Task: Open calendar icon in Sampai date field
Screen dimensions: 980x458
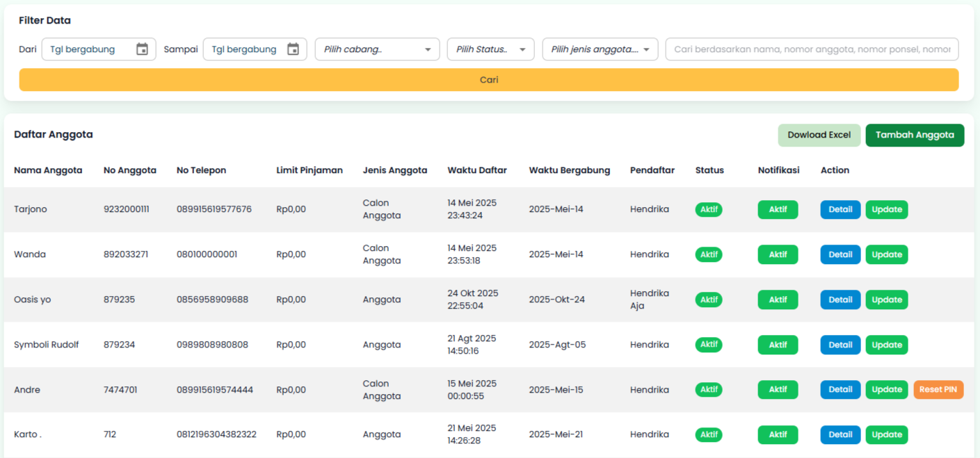Action: coord(293,49)
